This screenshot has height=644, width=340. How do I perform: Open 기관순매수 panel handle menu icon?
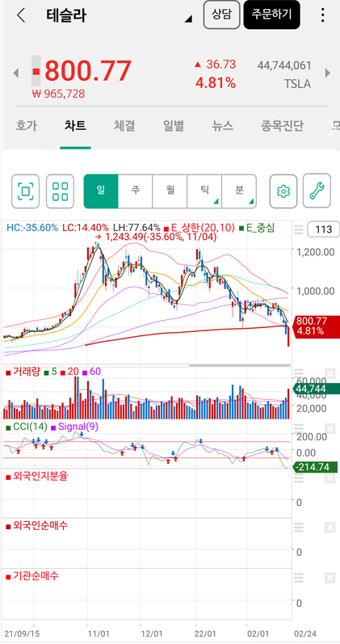(299, 578)
